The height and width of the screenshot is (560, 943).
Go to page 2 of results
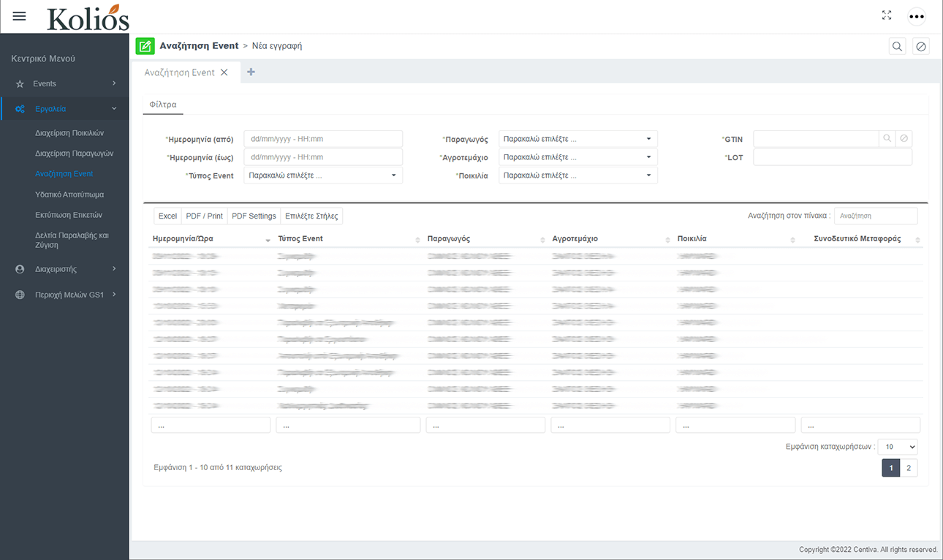coord(909,468)
